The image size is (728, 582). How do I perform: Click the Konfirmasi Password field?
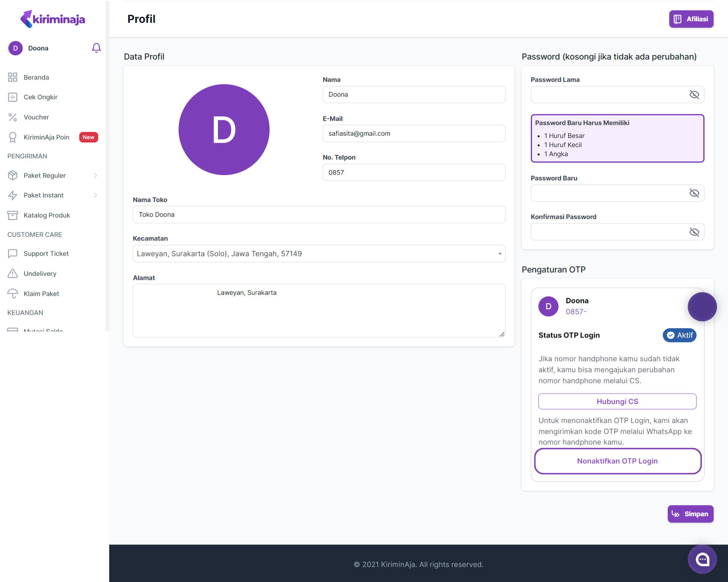click(617, 232)
